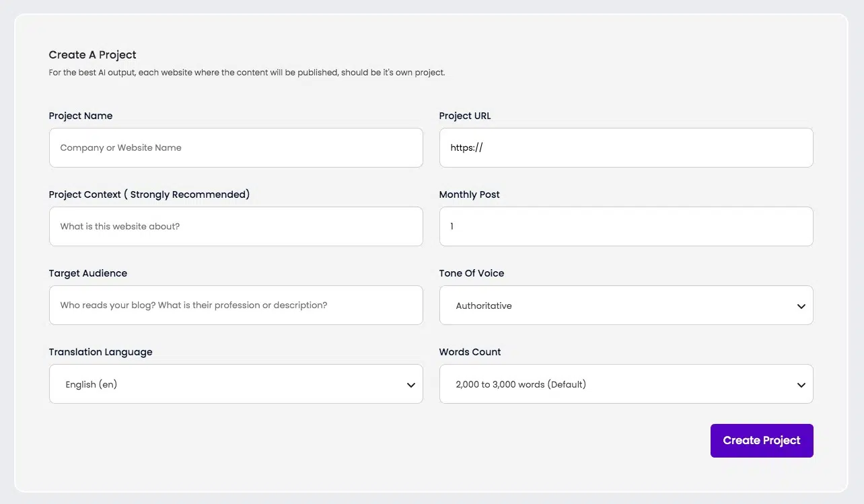The width and height of the screenshot is (864, 504).
Task: Click the Words Count label
Action: (470, 352)
